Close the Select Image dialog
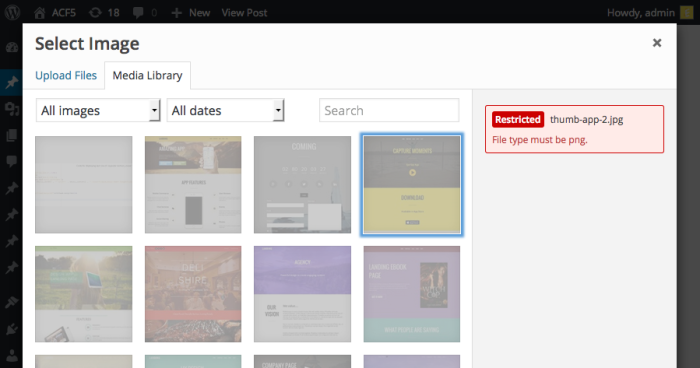Screen dimensions: 700x368 click(657, 43)
